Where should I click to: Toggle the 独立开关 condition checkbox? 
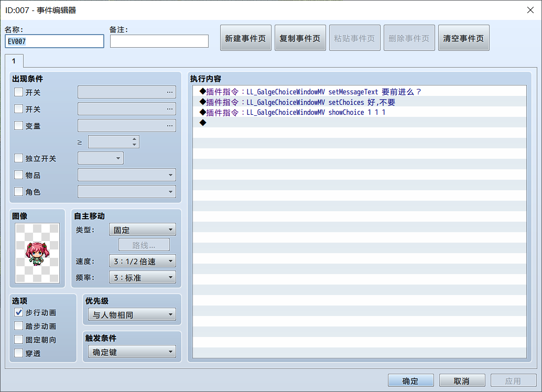tap(19, 158)
